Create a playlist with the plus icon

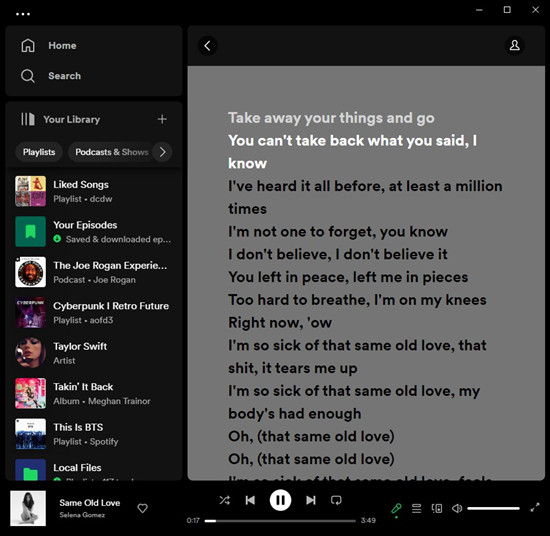(162, 119)
